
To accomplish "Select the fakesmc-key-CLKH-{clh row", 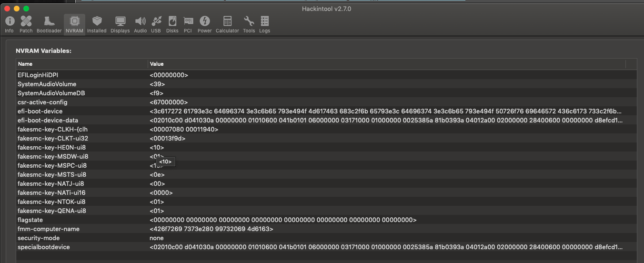I will click(x=326, y=130).
